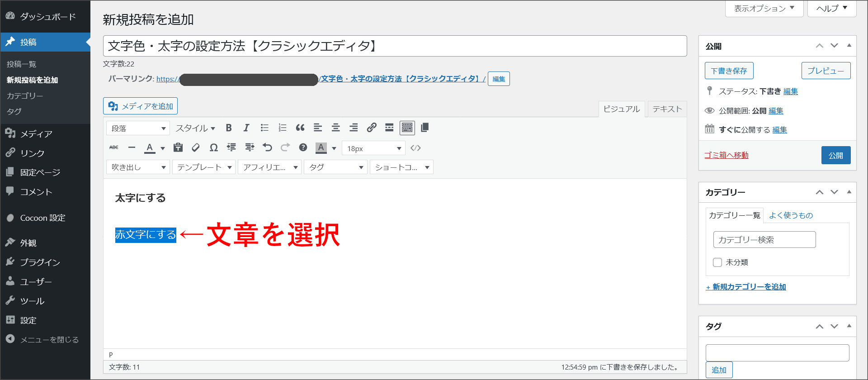Insert a horizontal line

pyautogui.click(x=132, y=147)
